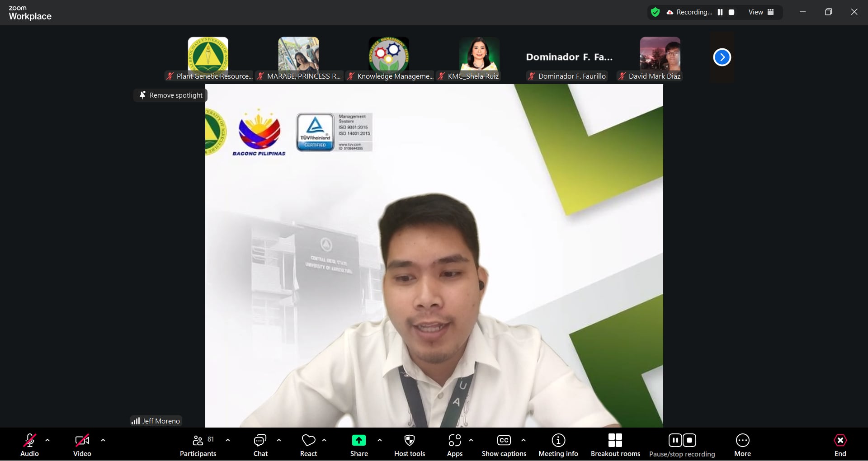Click the green Share screen icon

click(359, 440)
